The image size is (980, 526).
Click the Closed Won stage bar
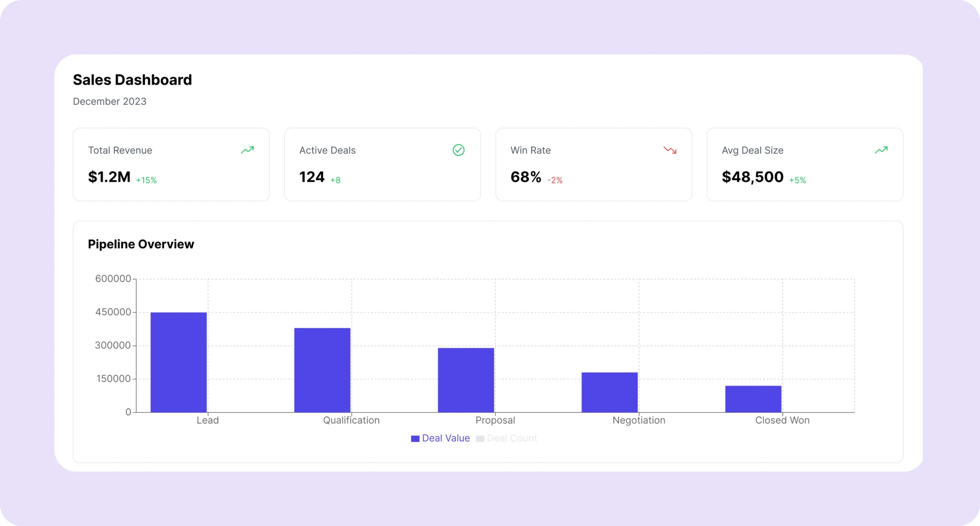point(753,399)
